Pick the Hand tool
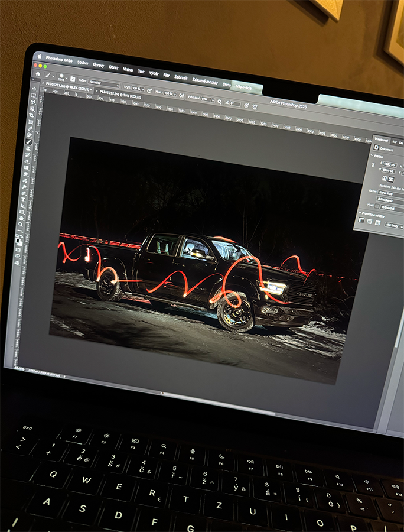Viewport: 404px width, 532px height. 22,218
